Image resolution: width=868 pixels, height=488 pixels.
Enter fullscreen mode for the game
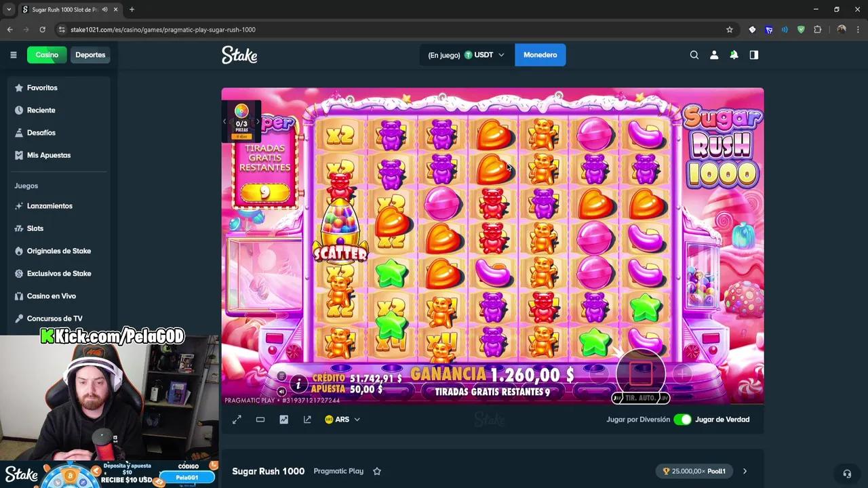pyautogui.click(x=237, y=420)
